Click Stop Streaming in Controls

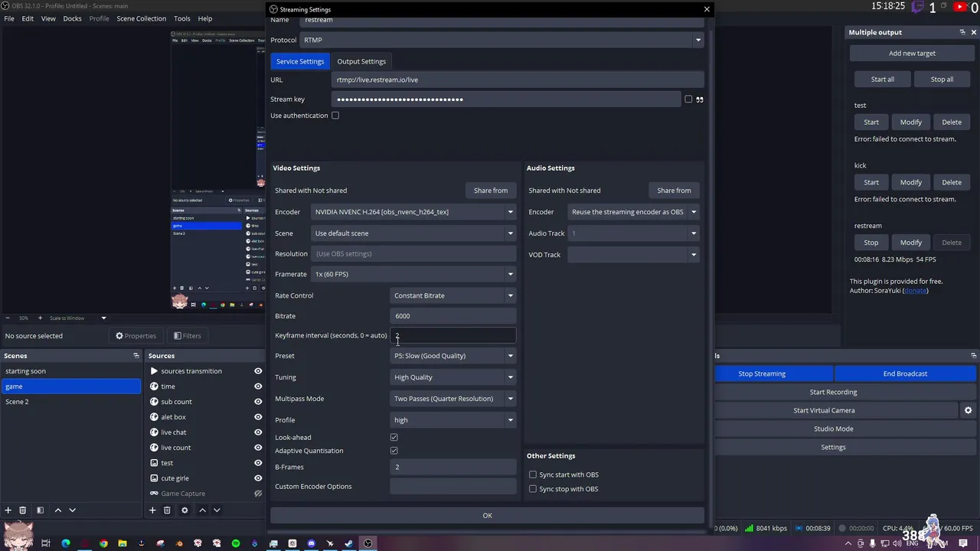[762, 373]
